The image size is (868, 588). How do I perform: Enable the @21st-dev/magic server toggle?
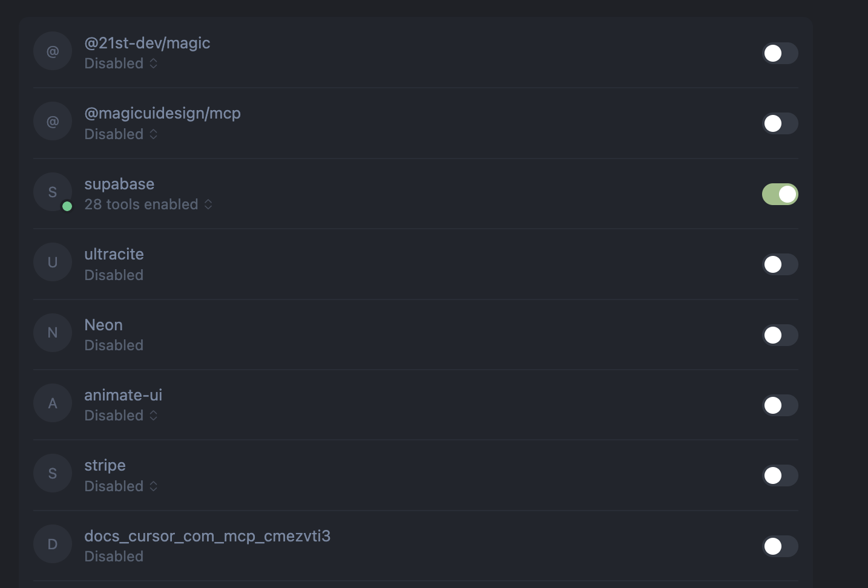(780, 53)
